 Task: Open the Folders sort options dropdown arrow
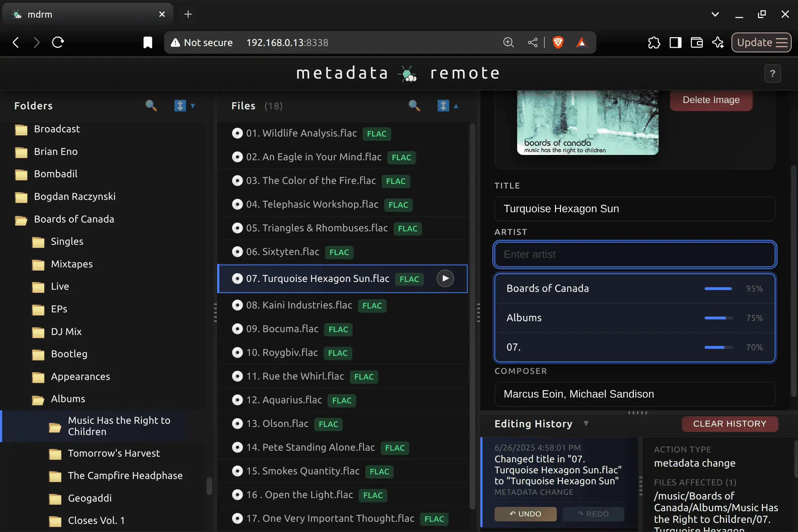tap(193, 105)
